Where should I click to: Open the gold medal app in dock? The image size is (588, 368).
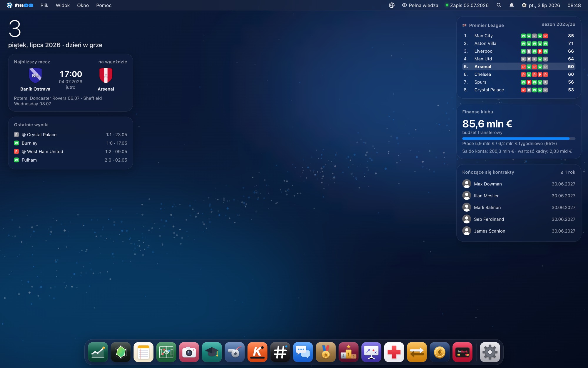coord(326,352)
